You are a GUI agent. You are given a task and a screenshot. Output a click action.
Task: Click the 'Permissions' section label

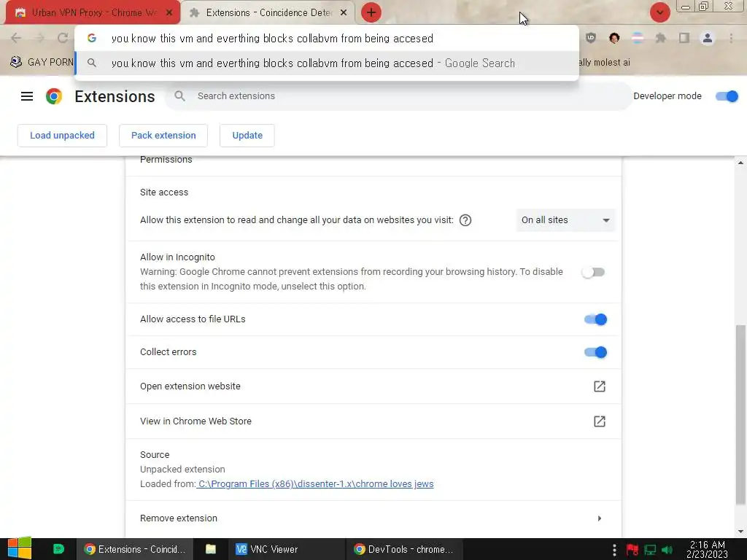pos(166,160)
